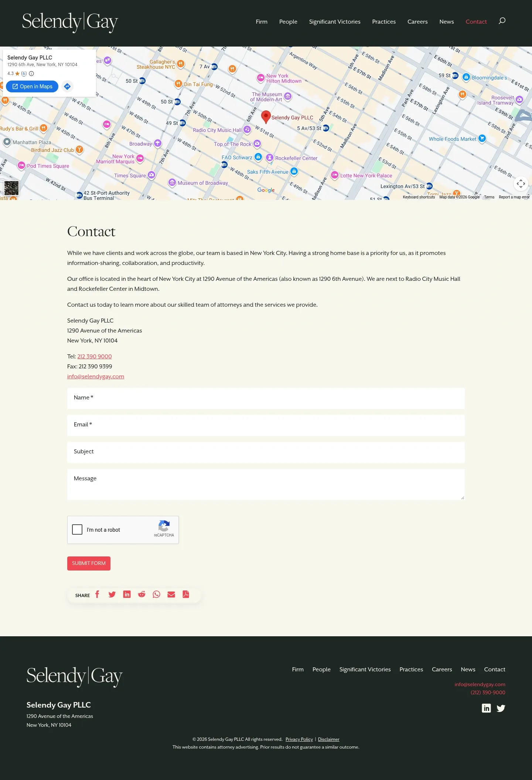Call the 212 390 9000 telephone link

(95, 357)
